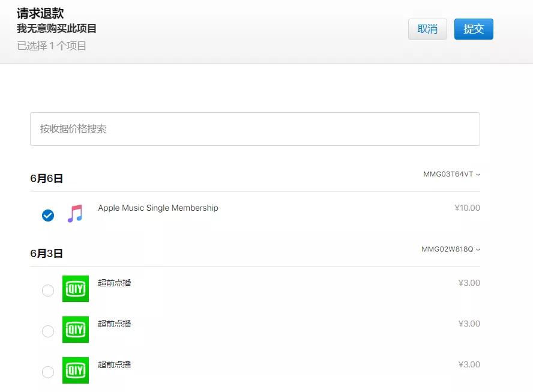533x392 pixels.
Task: Click the bottom iQIYI green app icon
Action: pos(76,370)
